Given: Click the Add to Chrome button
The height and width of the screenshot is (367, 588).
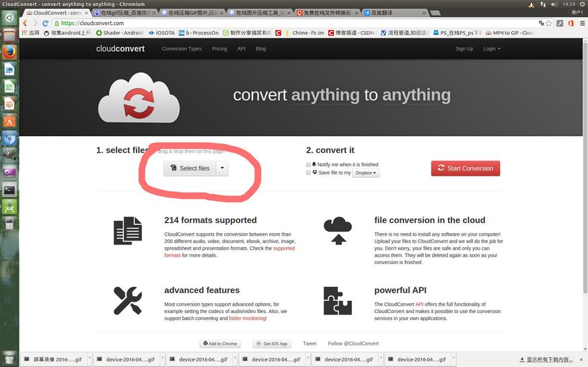Looking at the screenshot, I should point(220,343).
